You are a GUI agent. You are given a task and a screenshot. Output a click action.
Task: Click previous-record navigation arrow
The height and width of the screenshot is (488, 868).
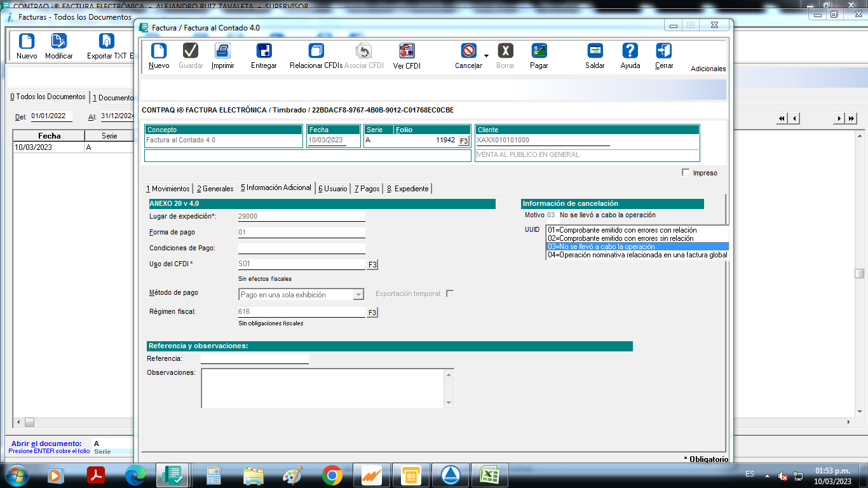pos(794,118)
